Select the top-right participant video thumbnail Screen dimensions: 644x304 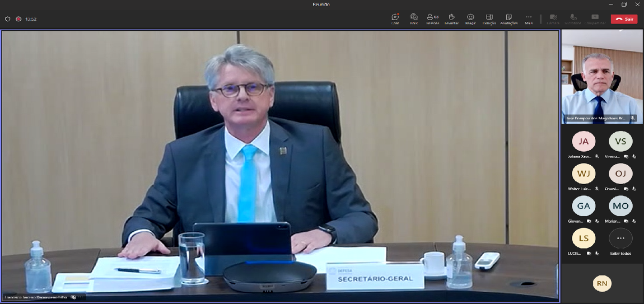602,76
